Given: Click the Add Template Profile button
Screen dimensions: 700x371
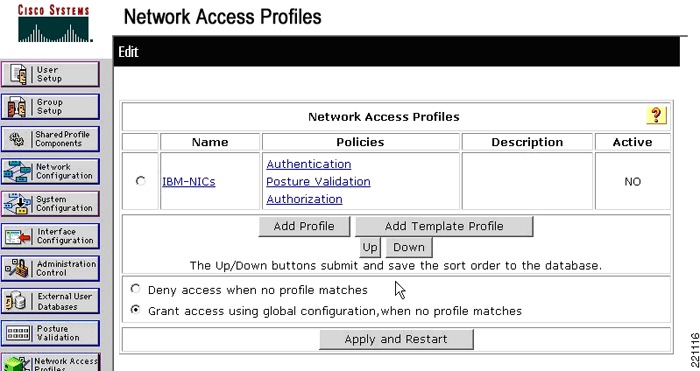Looking at the screenshot, I should tap(444, 226).
